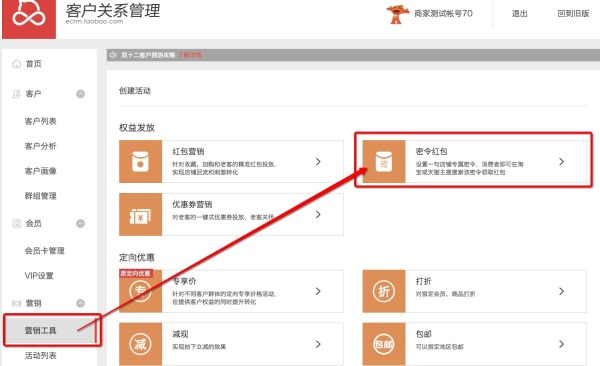Open the 密令红包 card title
Screen dimensions: 600x366
tap(431, 152)
